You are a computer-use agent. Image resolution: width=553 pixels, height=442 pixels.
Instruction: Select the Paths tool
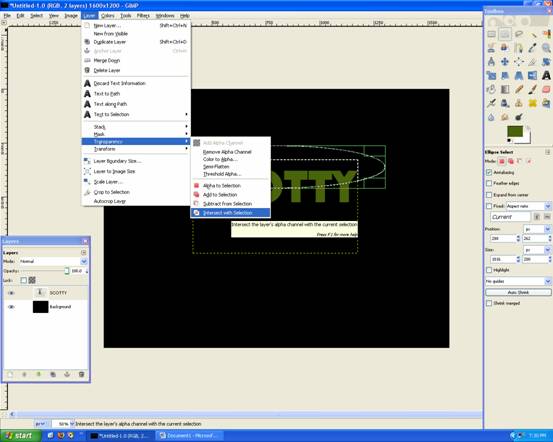click(x=519, y=48)
